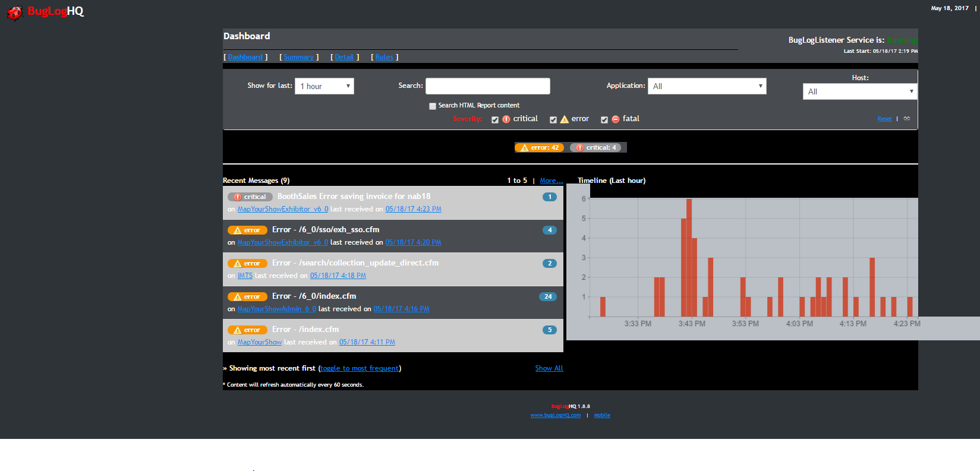This screenshot has height=471, width=980.
Task: Open the 05/18/17 4:11 PM timestamp link
Action: (x=367, y=342)
